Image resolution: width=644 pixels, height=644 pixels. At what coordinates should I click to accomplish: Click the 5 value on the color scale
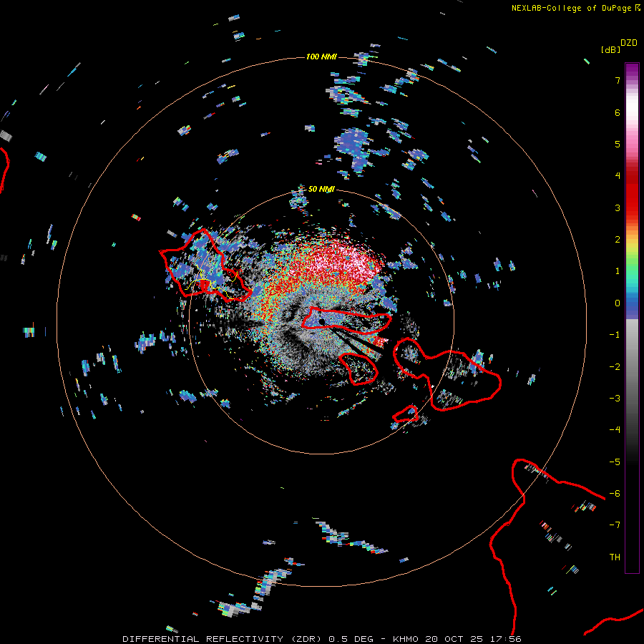(x=618, y=144)
